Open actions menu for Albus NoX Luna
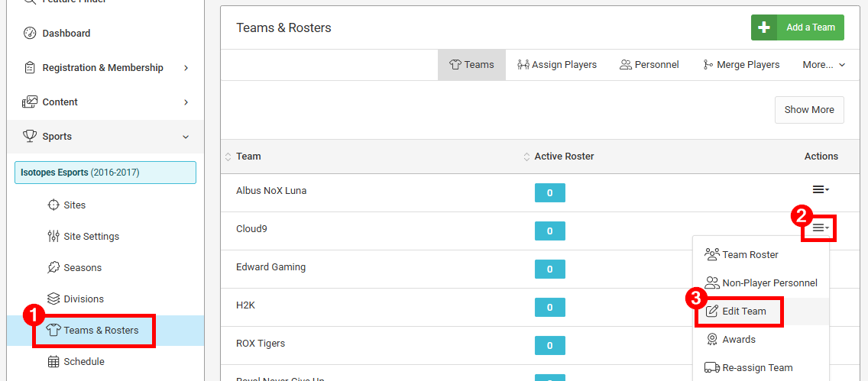 click(x=821, y=189)
